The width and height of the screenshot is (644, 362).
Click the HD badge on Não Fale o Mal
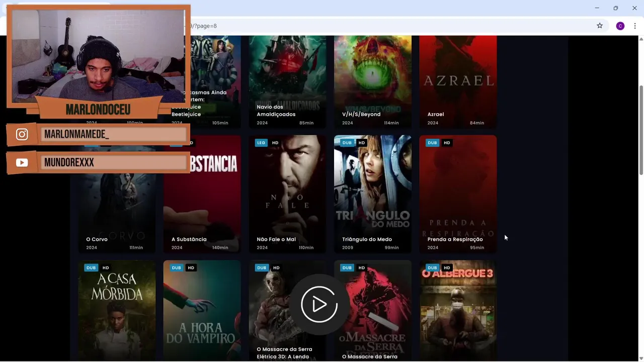[275, 143]
